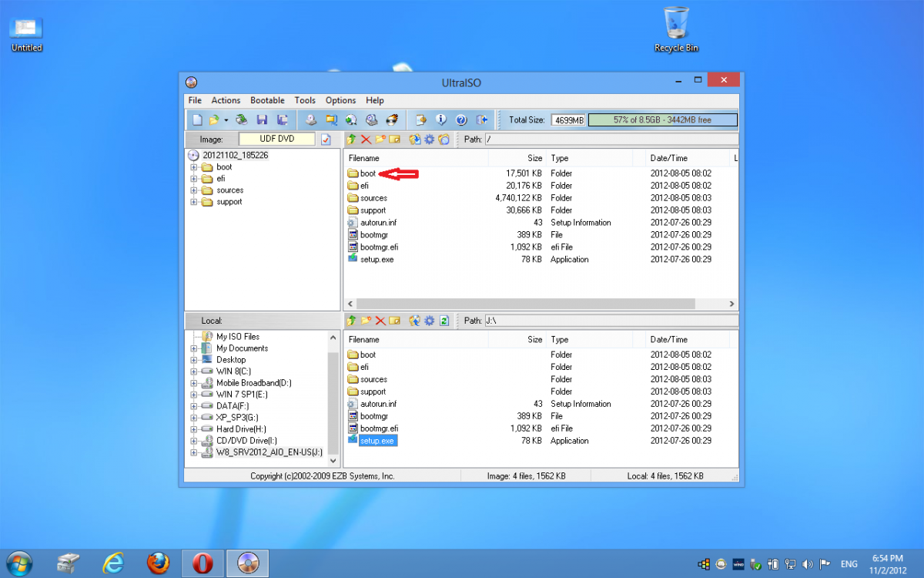Sort image list by Size column header

point(517,158)
